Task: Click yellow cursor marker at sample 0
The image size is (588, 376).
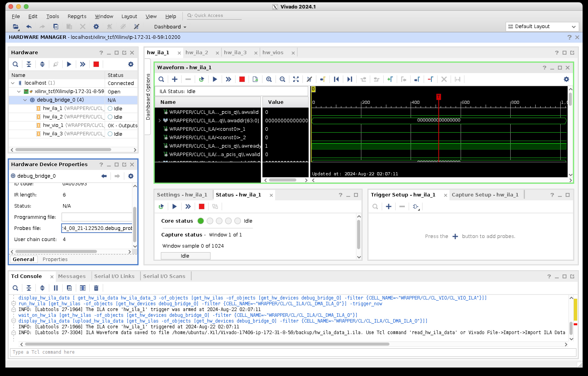Action: point(313,89)
